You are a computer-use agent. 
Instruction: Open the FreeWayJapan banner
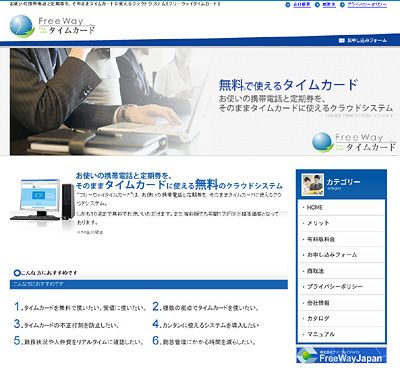coord(341,355)
